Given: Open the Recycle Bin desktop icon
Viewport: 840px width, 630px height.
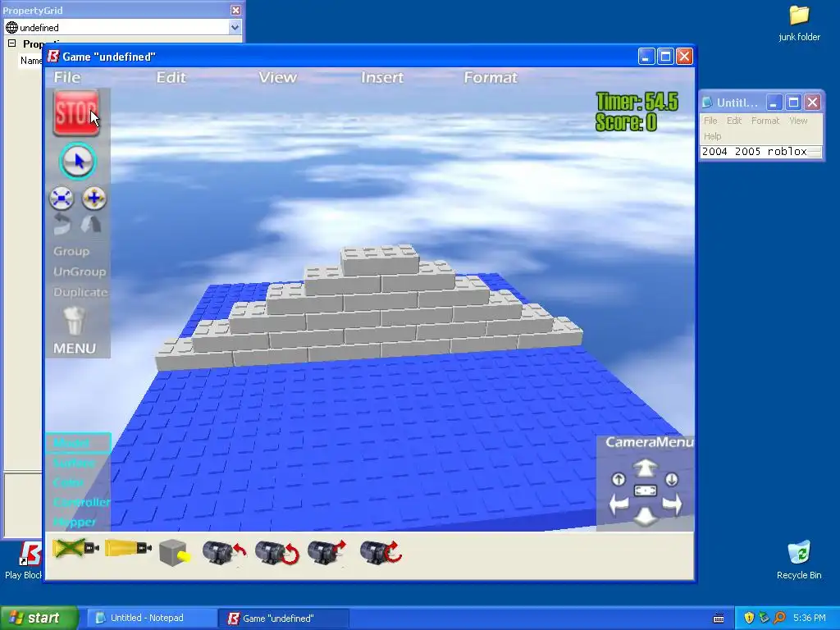Looking at the screenshot, I should point(799,560).
